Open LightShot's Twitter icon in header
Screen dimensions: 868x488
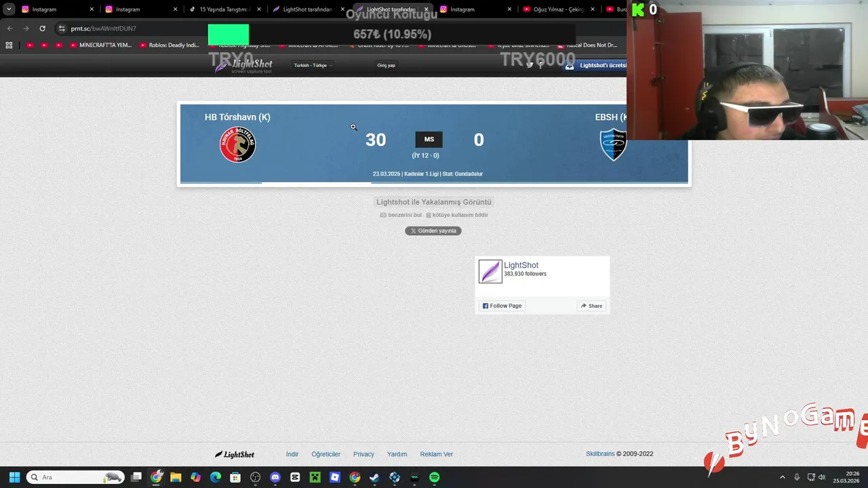[x=530, y=65]
